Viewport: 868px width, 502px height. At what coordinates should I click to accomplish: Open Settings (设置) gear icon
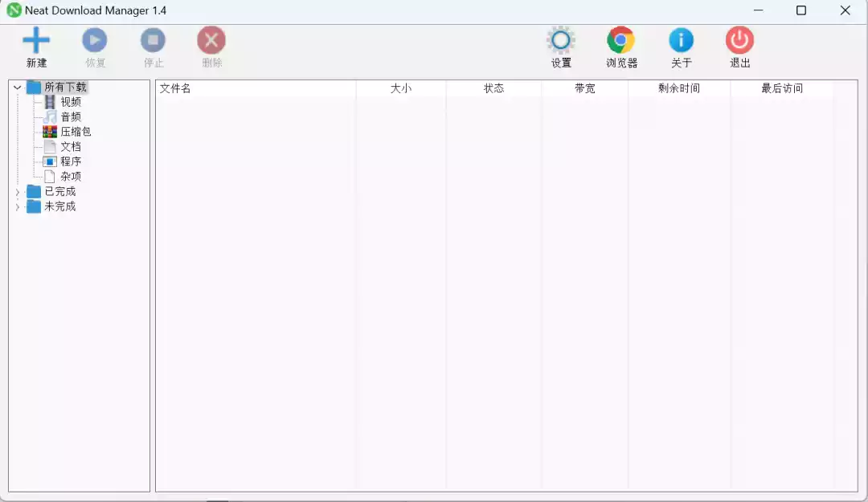click(560, 40)
